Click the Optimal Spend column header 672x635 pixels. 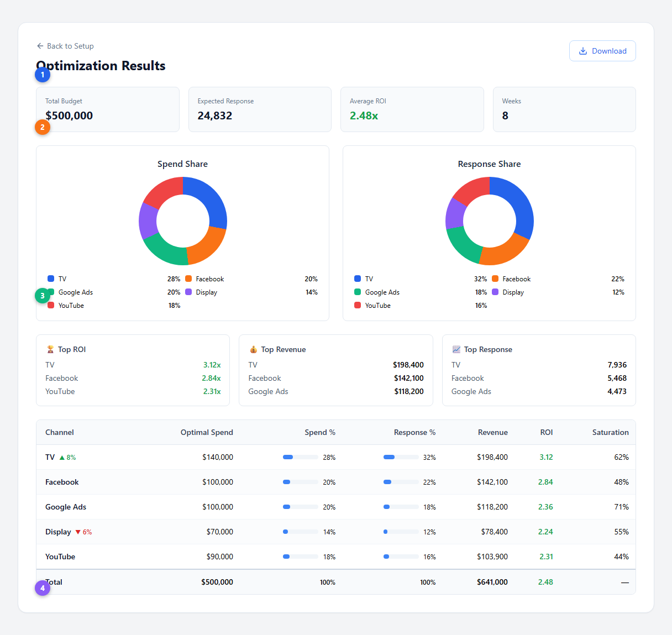[207, 432]
